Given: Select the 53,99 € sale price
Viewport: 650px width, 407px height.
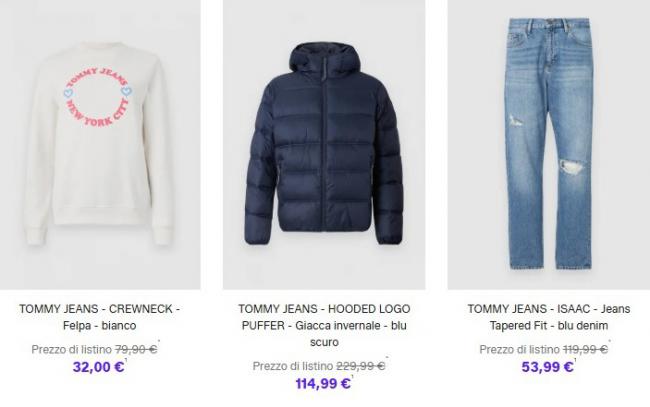Looking at the screenshot, I should [x=548, y=367].
